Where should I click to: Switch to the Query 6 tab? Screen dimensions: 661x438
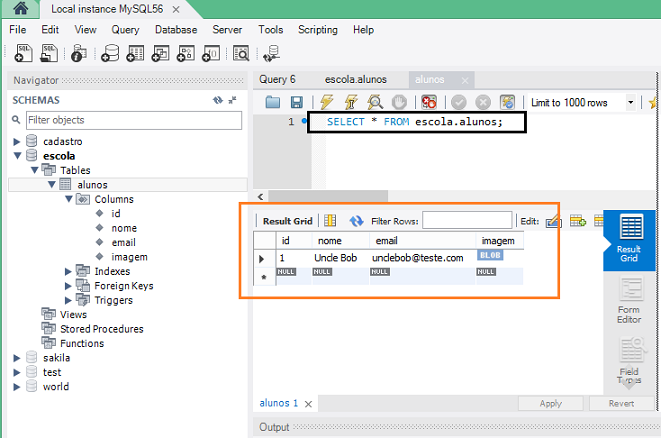click(x=277, y=79)
